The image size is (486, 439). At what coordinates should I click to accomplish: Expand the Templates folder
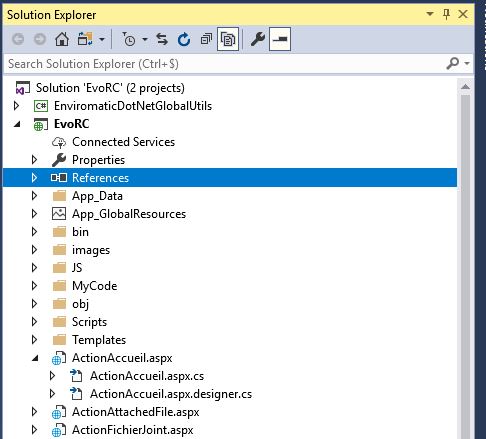34,340
